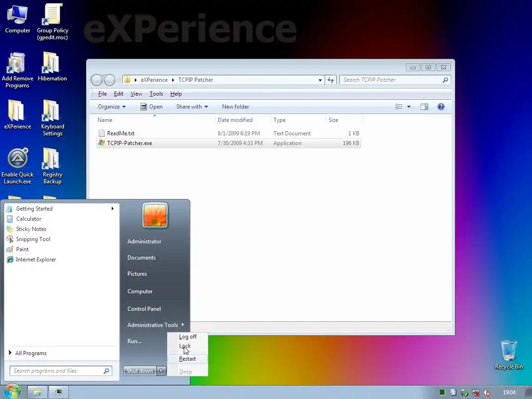Open the Tools menu

point(156,94)
